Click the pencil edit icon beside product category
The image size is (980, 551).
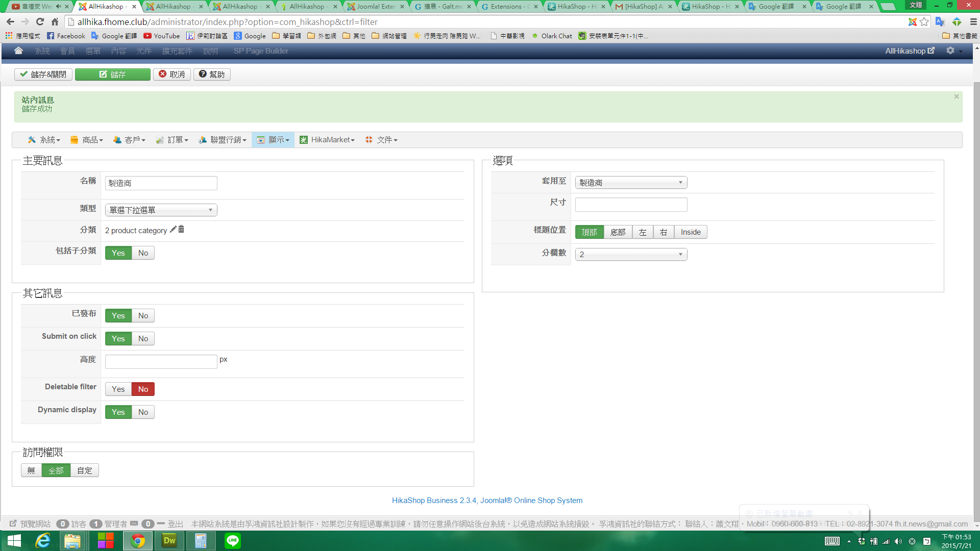[173, 230]
